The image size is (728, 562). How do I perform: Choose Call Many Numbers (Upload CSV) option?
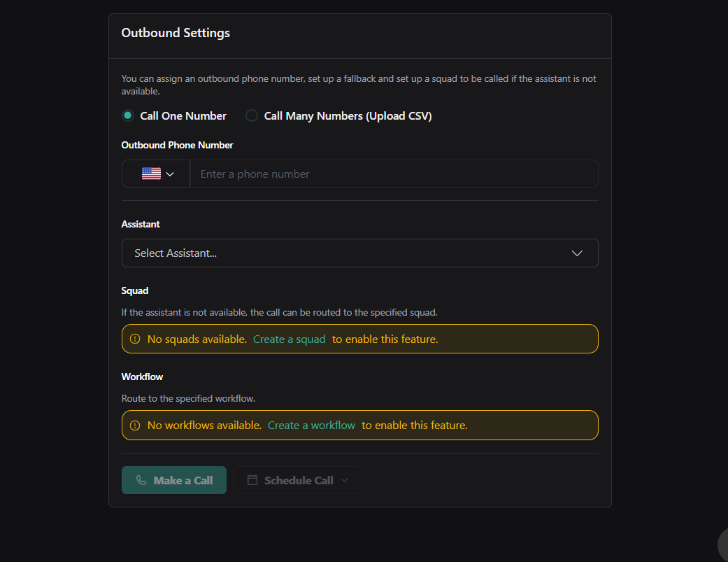[x=252, y=116]
